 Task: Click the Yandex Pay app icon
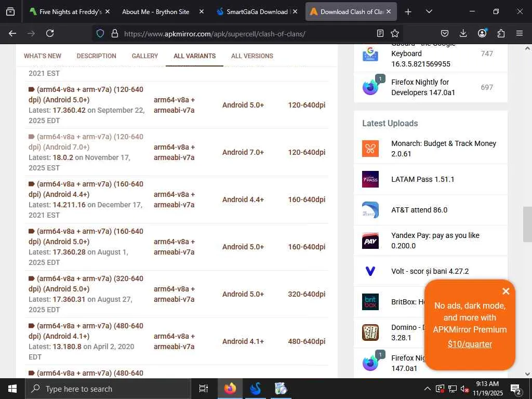point(370,241)
